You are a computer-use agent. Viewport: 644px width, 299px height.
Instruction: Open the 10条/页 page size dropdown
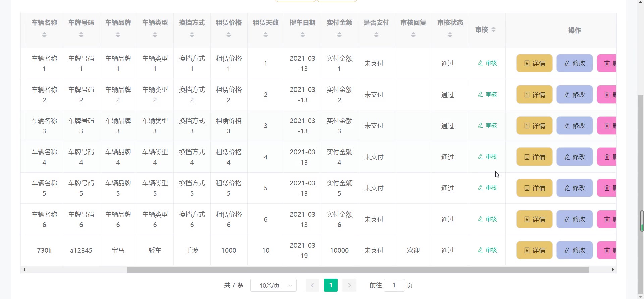(x=273, y=285)
